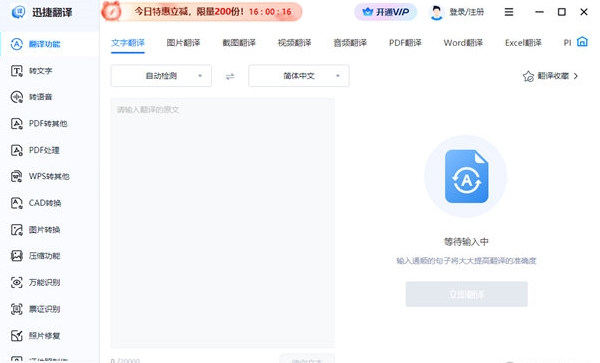
Task: Click the 今日特惠立减 promotion banner
Action: click(202, 11)
